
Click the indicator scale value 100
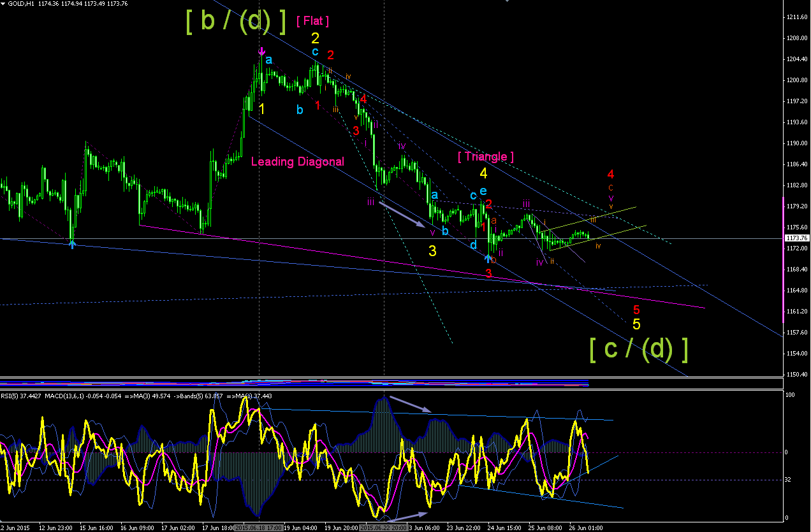pyautogui.click(x=791, y=396)
